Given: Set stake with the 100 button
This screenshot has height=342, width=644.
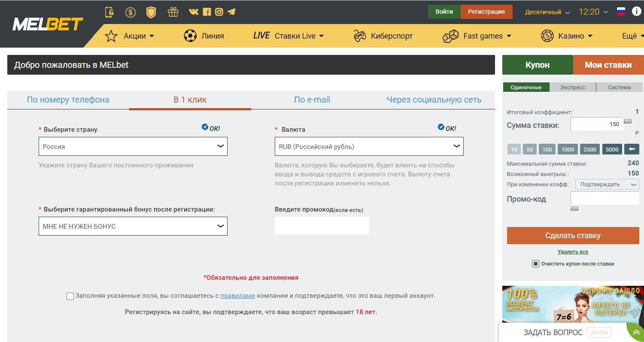Looking at the screenshot, I should (547, 149).
